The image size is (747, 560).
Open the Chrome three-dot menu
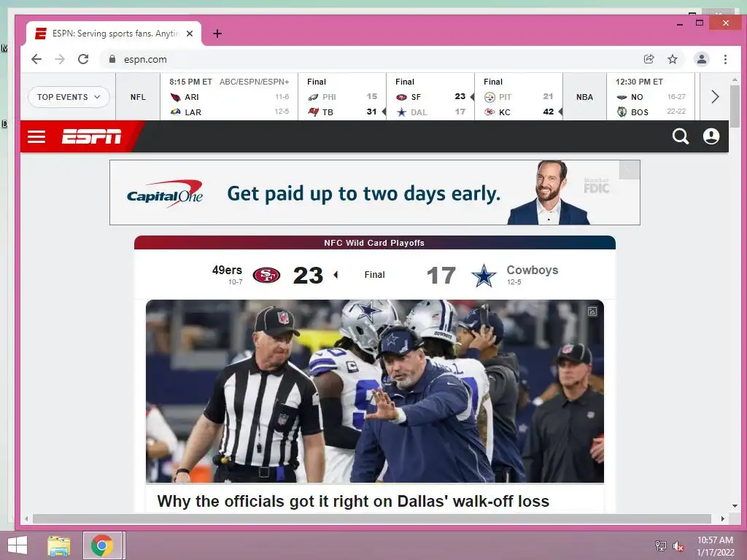(725, 59)
